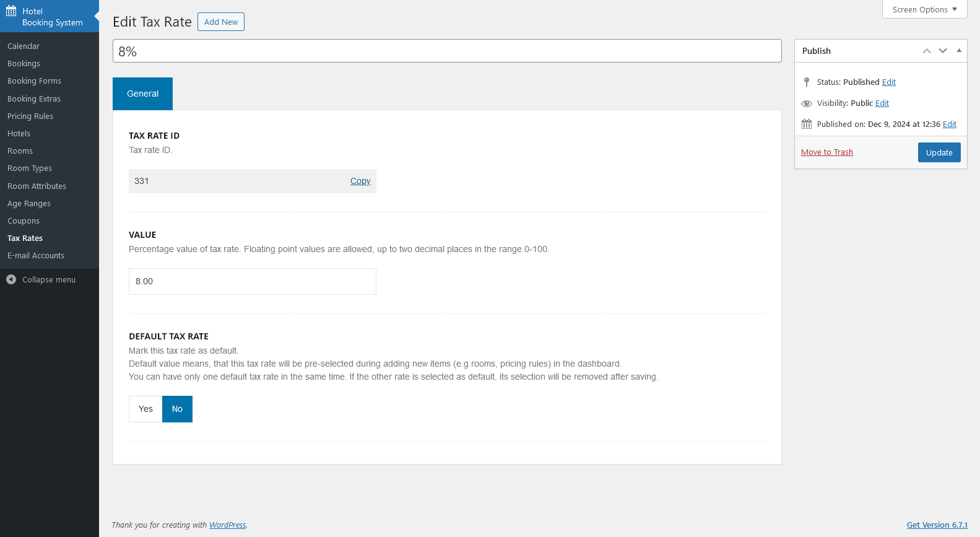Click the Hotel Booking System header

(x=50, y=16)
